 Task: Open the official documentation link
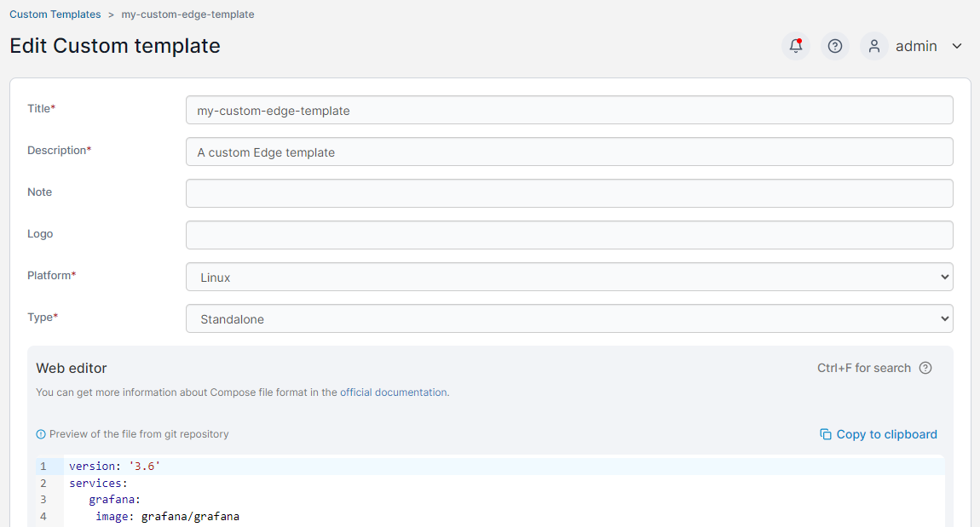[x=394, y=392]
